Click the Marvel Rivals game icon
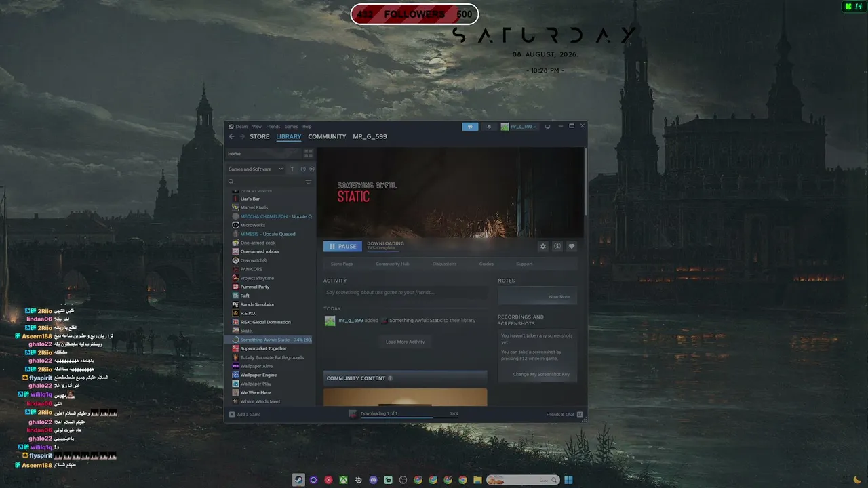868x488 pixels. pos(235,207)
